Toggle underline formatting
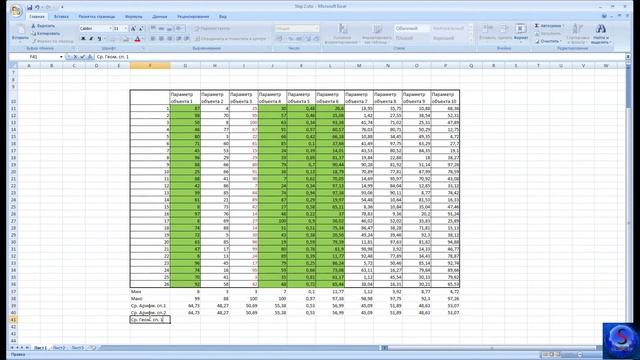Image resolution: width=640 pixels, height=360 pixels. (99, 39)
